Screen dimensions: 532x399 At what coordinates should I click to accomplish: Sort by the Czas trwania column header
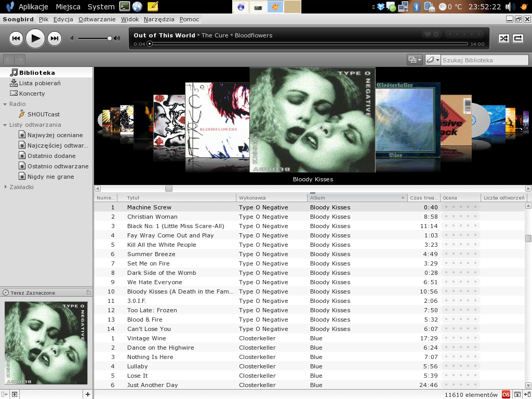[423, 198]
